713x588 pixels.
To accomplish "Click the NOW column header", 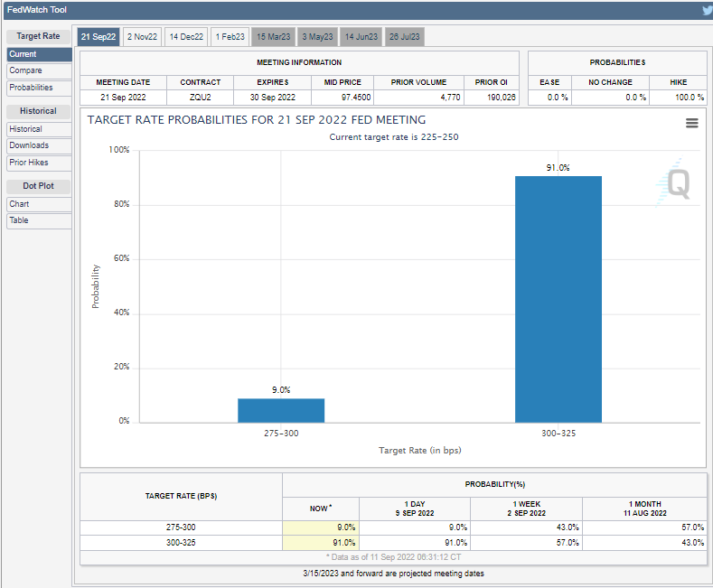I will click(321, 509).
